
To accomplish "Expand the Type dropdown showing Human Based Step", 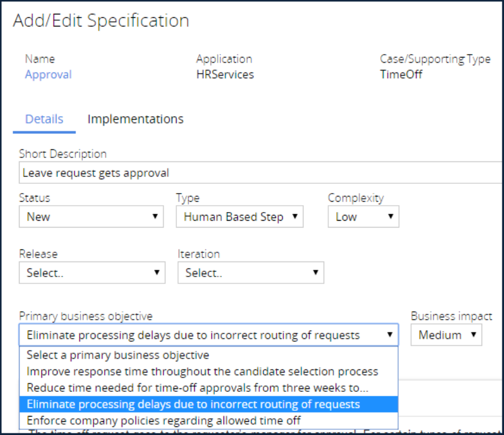I will [x=240, y=217].
